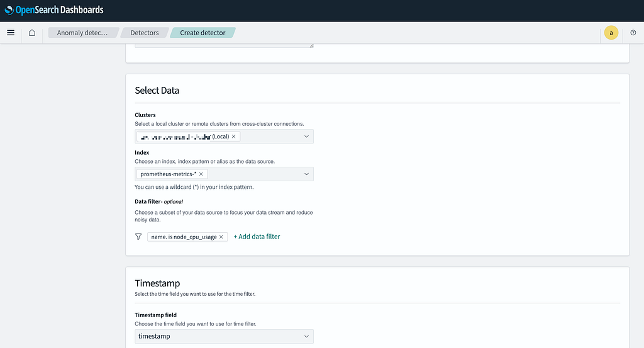Click the Timestamp field label
Screen dimensions: 644x348
coord(156,315)
